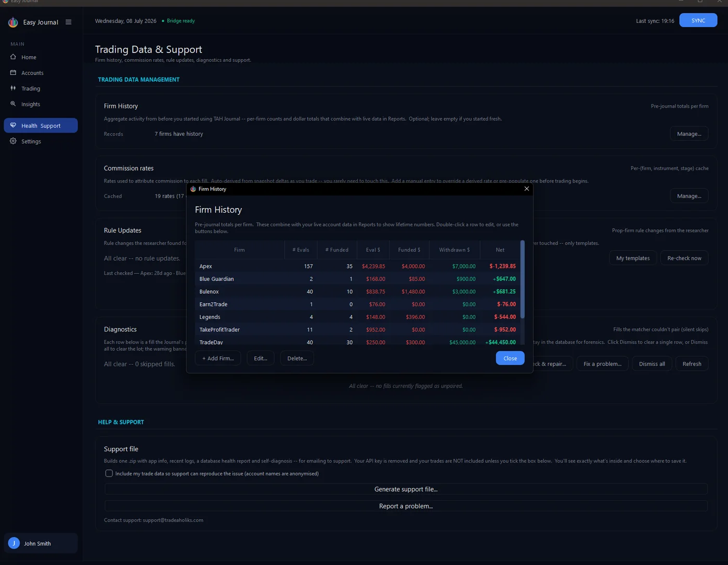Click the Edit button in Firm History dialog

tap(261, 358)
